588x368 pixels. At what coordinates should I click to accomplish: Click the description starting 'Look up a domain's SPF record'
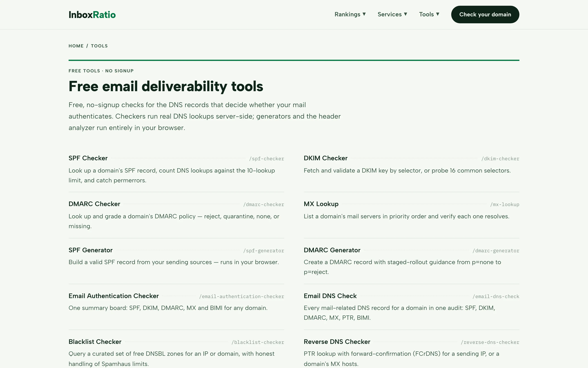coord(172,175)
